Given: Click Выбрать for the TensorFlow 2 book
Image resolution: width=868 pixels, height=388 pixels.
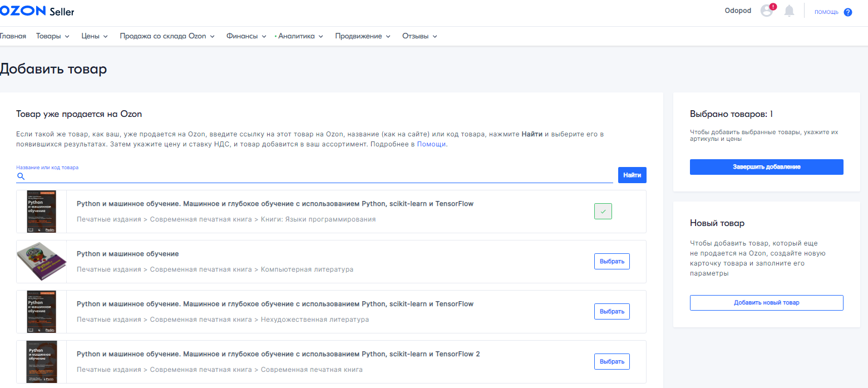Looking at the screenshot, I should 612,362.
